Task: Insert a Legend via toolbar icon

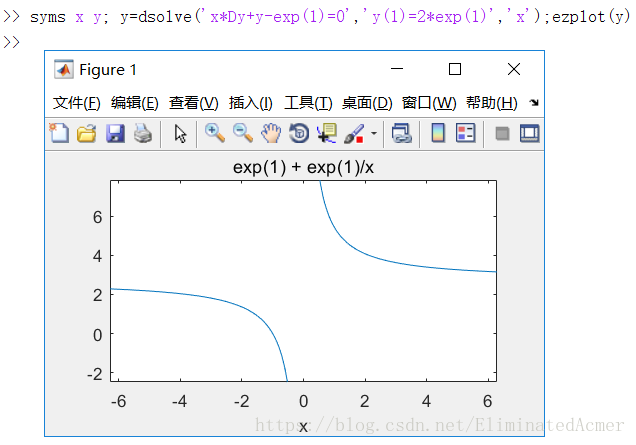Action: (x=465, y=133)
